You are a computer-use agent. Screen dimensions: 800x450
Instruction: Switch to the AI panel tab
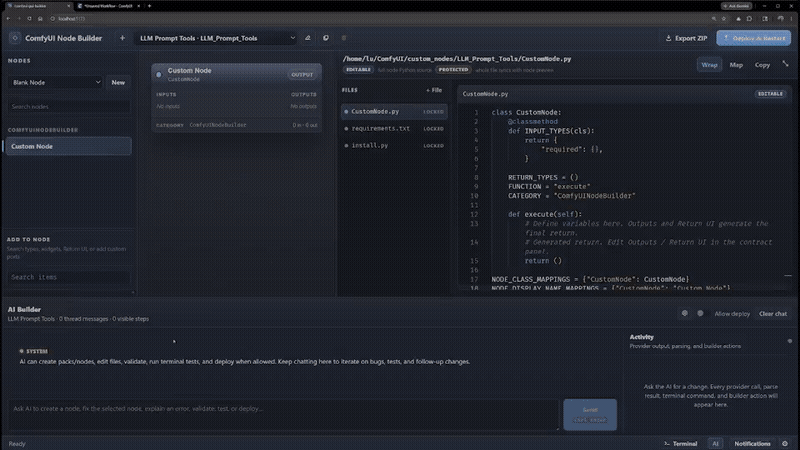click(715, 444)
